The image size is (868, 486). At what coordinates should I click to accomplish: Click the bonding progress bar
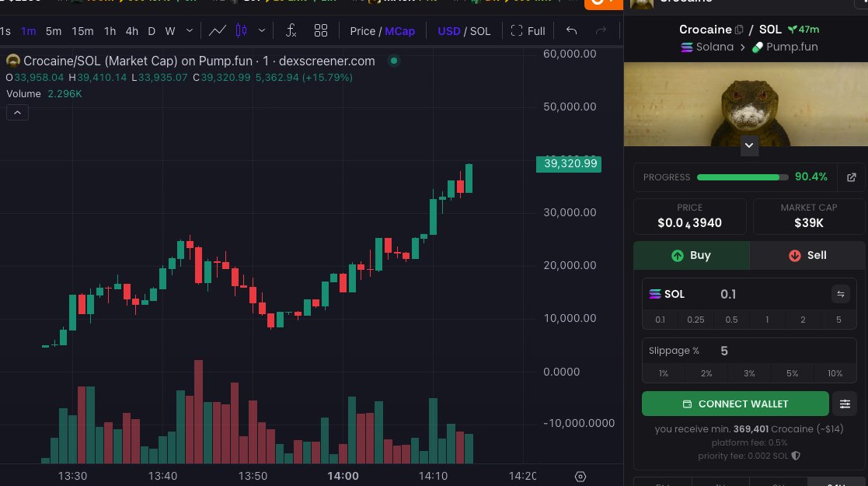(x=742, y=177)
